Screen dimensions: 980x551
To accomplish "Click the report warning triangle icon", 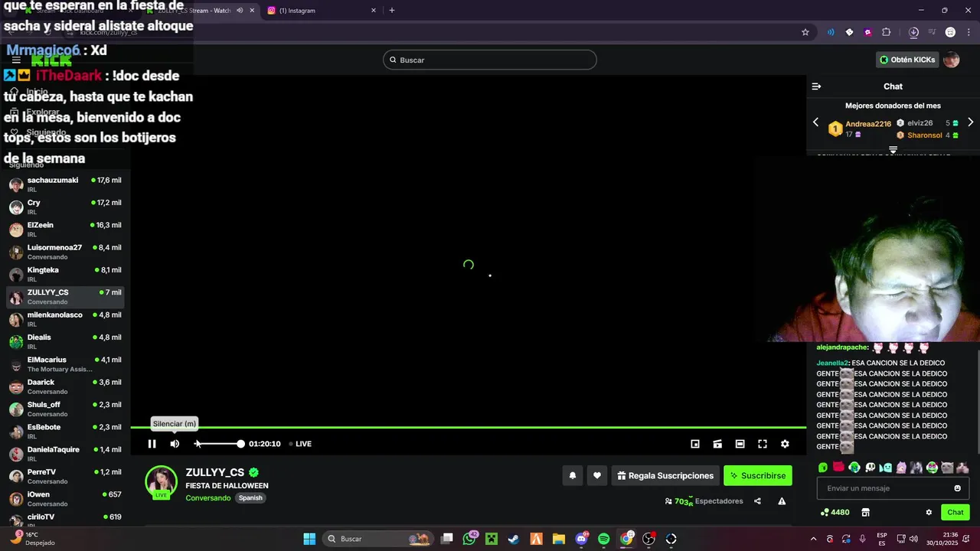I will (x=782, y=501).
